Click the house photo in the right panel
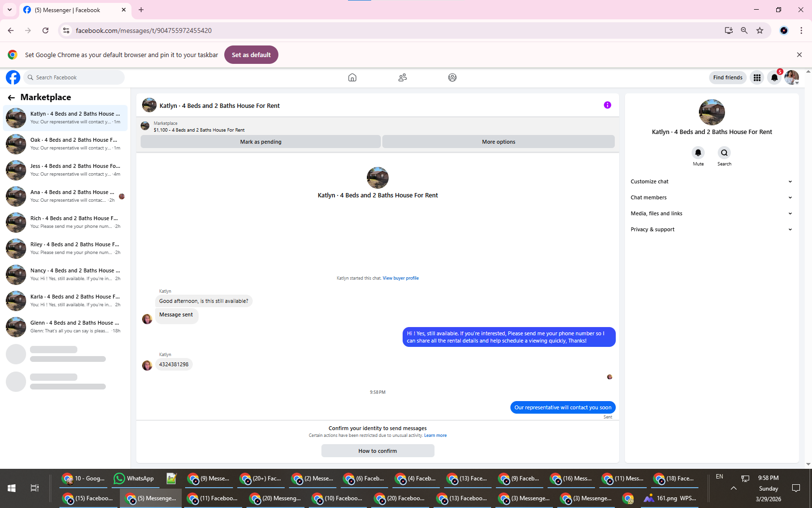This screenshot has height=508, width=812. click(712, 112)
